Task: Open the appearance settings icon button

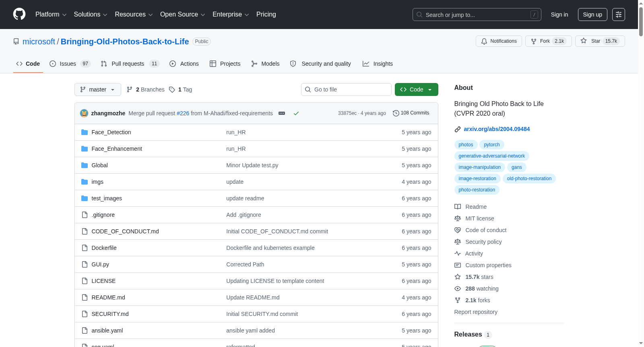Action: click(619, 15)
